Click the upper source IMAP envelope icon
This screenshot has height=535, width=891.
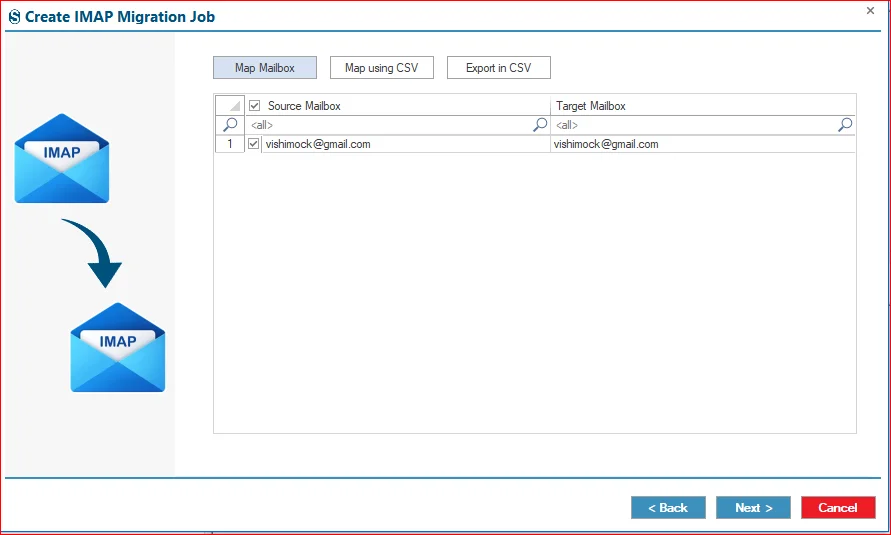pos(61,158)
